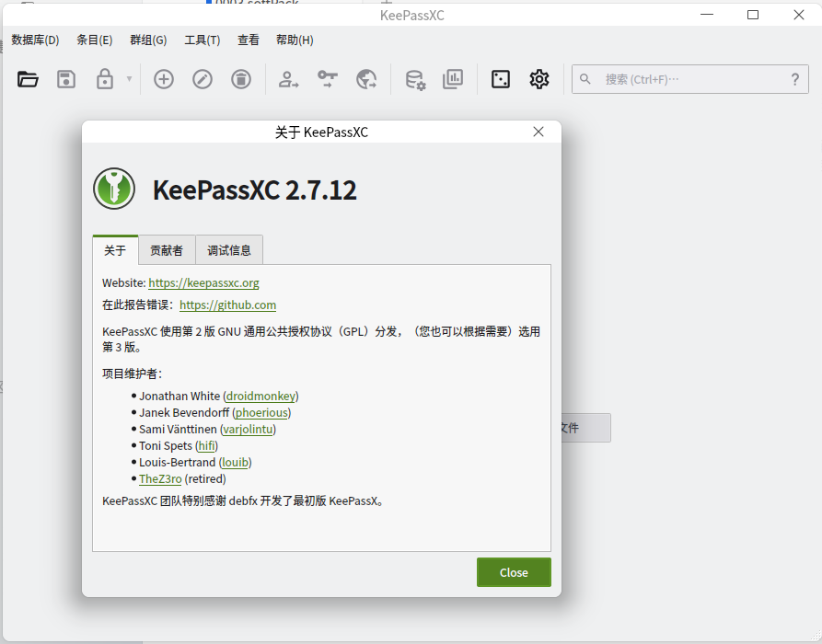Select the 关于 tab
This screenshot has height=644, width=822.
pos(115,250)
